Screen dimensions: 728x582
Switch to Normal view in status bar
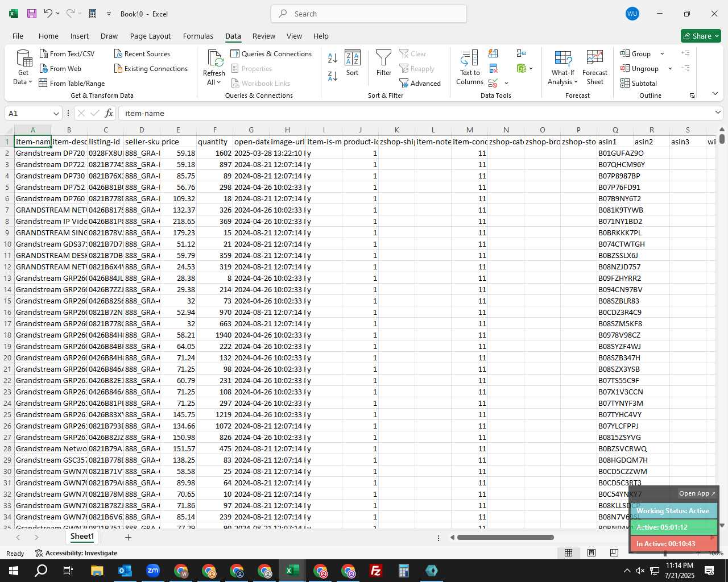[x=568, y=553]
